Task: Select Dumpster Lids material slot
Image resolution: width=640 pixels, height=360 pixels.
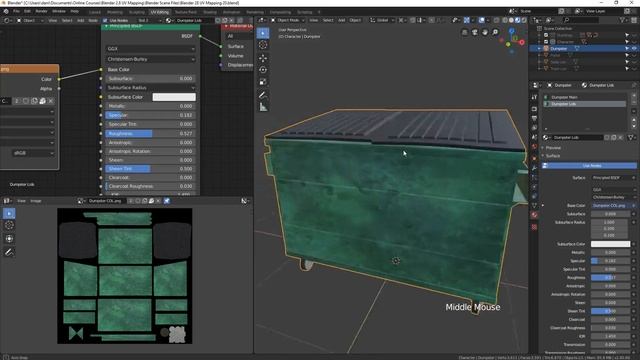Action: [x=584, y=104]
